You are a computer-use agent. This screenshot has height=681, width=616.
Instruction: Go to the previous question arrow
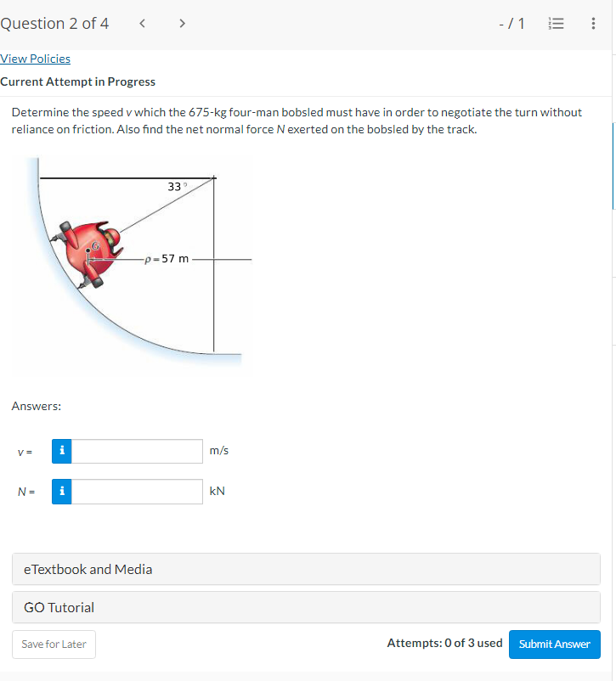(142, 24)
